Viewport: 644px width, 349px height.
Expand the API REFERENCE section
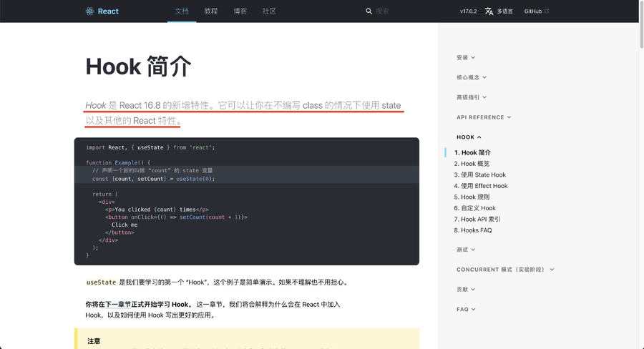[x=484, y=117]
